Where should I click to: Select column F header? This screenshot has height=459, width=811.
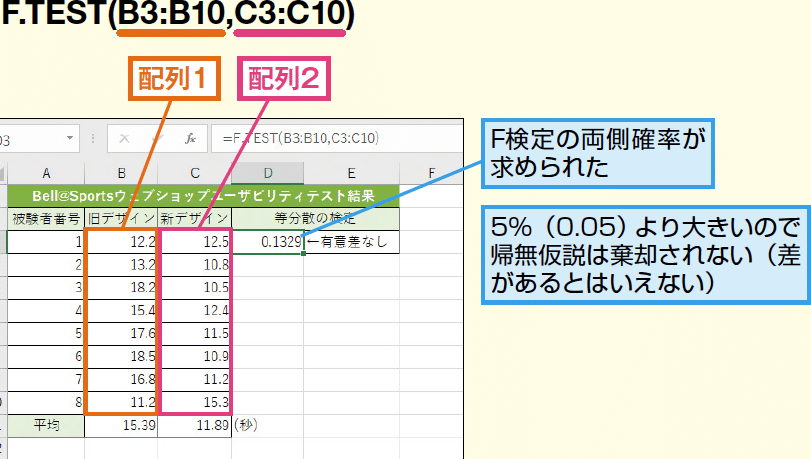431,172
